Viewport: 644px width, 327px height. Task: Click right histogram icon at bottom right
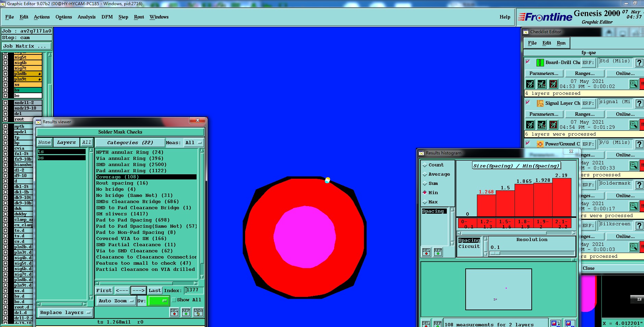click(570, 324)
